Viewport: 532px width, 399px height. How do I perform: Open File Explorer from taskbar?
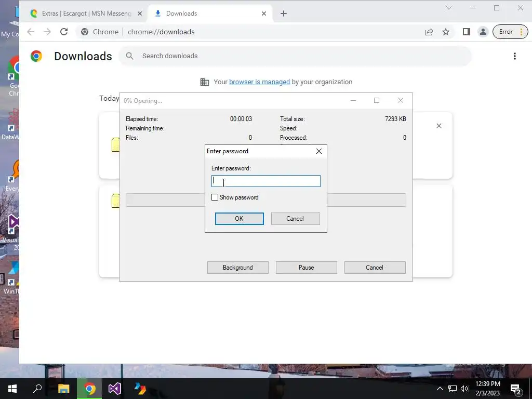click(63, 389)
